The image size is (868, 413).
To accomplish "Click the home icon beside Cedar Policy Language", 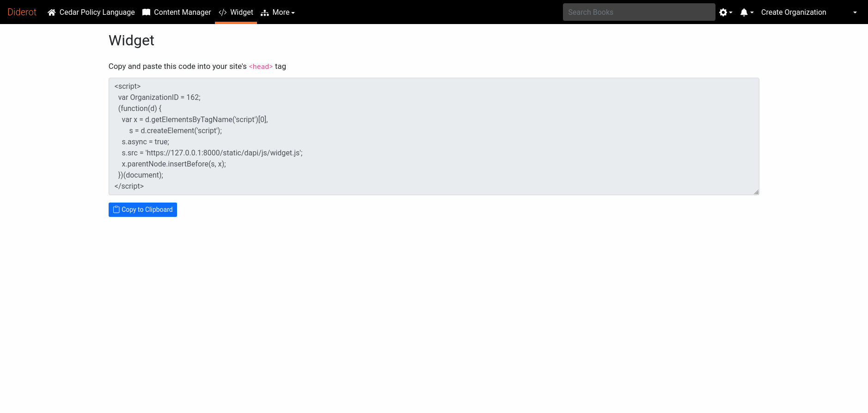I will coord(52,12).
